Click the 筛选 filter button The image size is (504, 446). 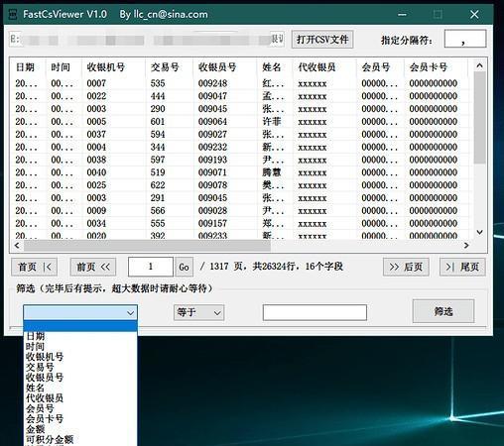(x=443, y=311)
